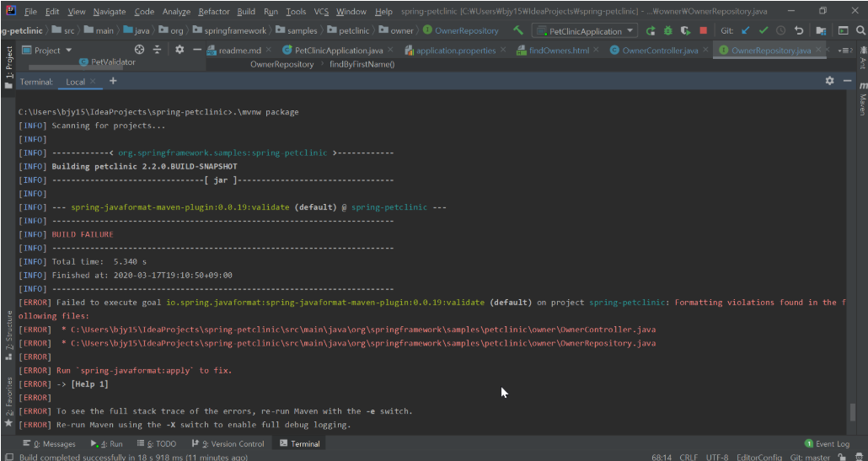Viewport: 868px width, 461px height.
Task: Hide the Project panel with the minus icon
Action: point(197,50)
